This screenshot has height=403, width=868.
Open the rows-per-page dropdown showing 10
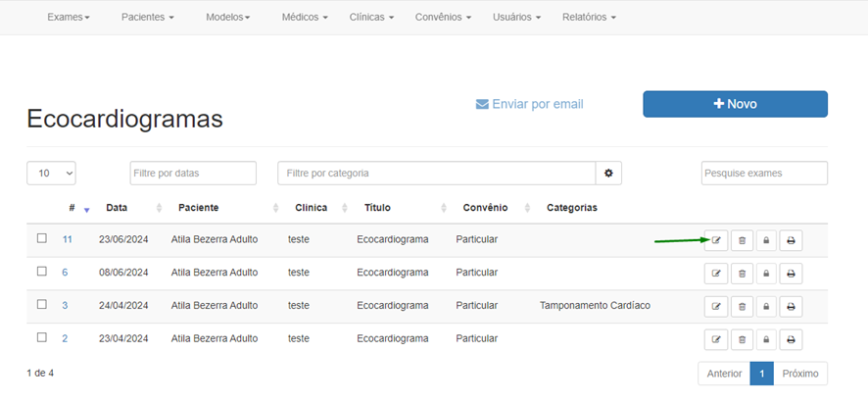click(51, 173)
